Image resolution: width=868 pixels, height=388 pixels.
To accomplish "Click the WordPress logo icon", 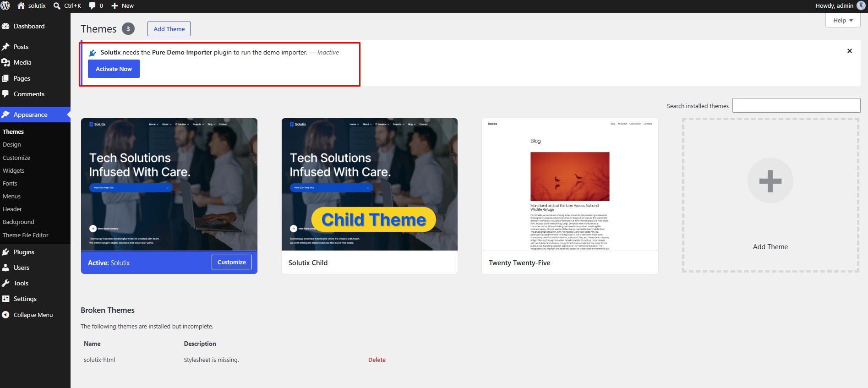I will click(x=5, y=5).
